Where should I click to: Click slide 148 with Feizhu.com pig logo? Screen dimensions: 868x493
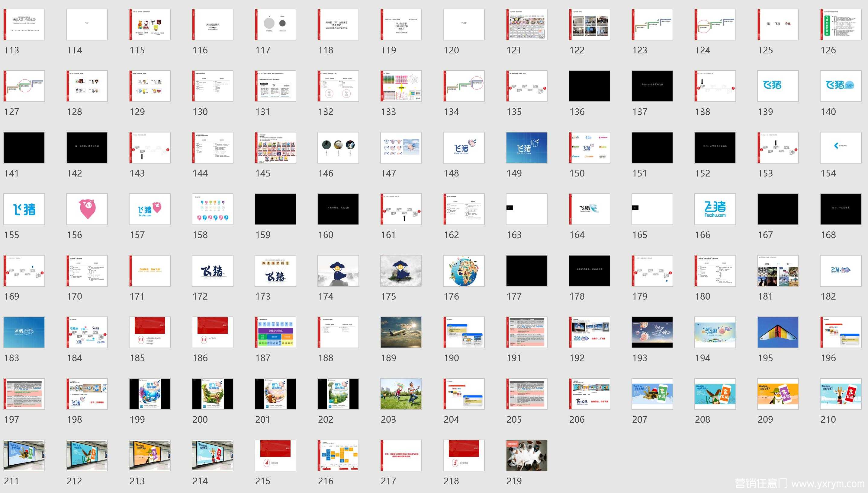click(x=464, y=148)
